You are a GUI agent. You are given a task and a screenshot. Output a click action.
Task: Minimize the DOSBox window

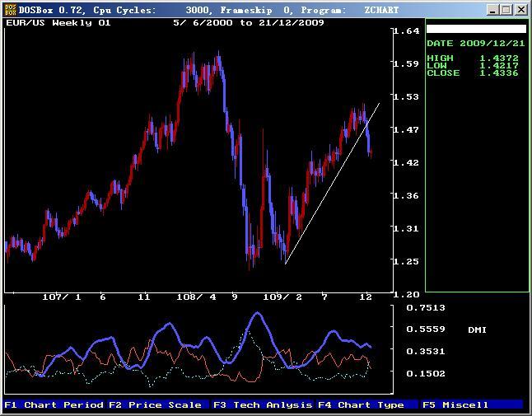click(x=492, y=10)
